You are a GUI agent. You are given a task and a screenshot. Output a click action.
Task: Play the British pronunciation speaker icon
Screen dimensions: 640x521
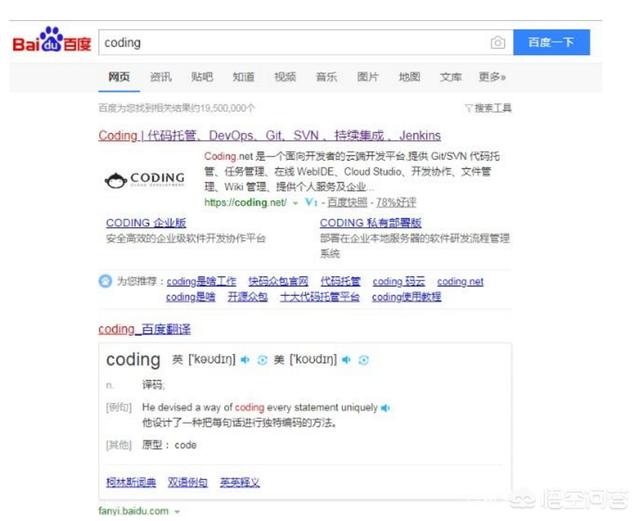245,360
